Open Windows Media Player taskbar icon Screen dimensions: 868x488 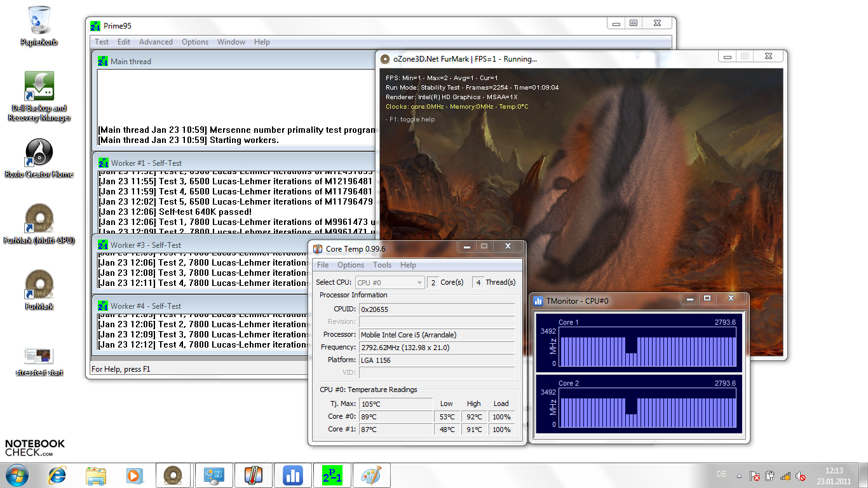coord(133,475)
